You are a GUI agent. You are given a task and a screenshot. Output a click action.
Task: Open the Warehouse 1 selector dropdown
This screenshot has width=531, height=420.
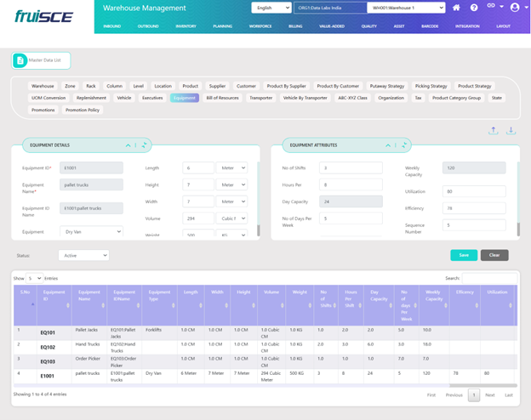click(x=406, y=8)
